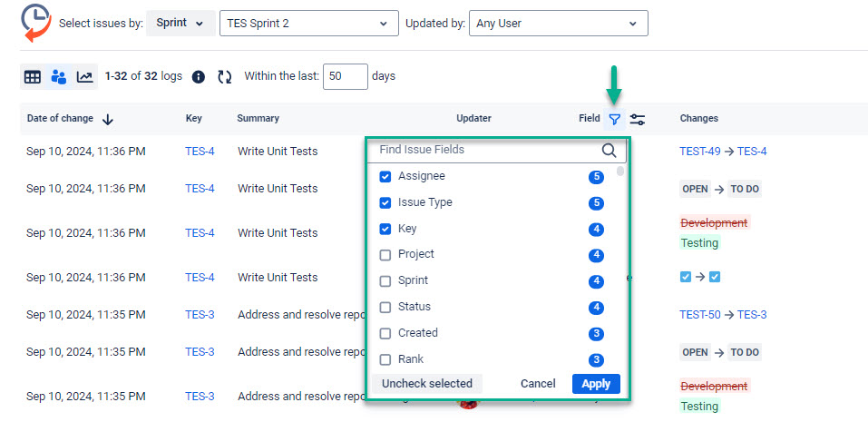
Task: Expand the TES Sprint 2 dropdown
Action: click(x=308, y=24)
